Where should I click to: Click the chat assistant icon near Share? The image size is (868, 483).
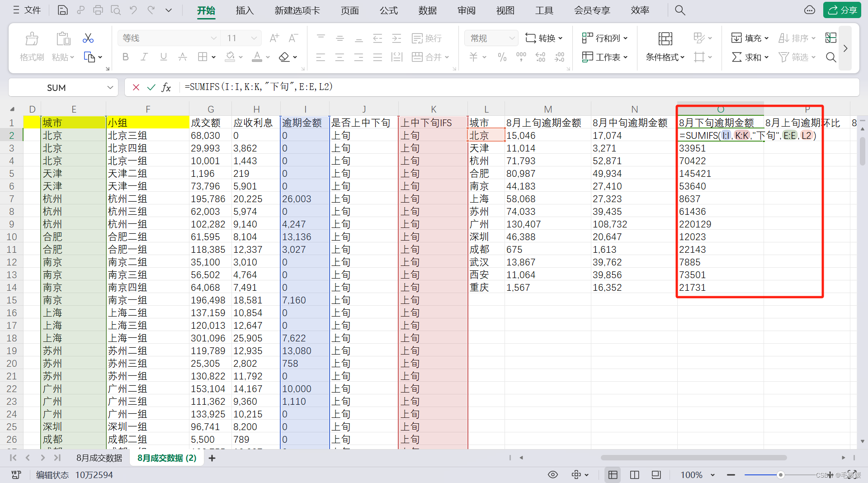pyautogui.click(x=809, y=10)
